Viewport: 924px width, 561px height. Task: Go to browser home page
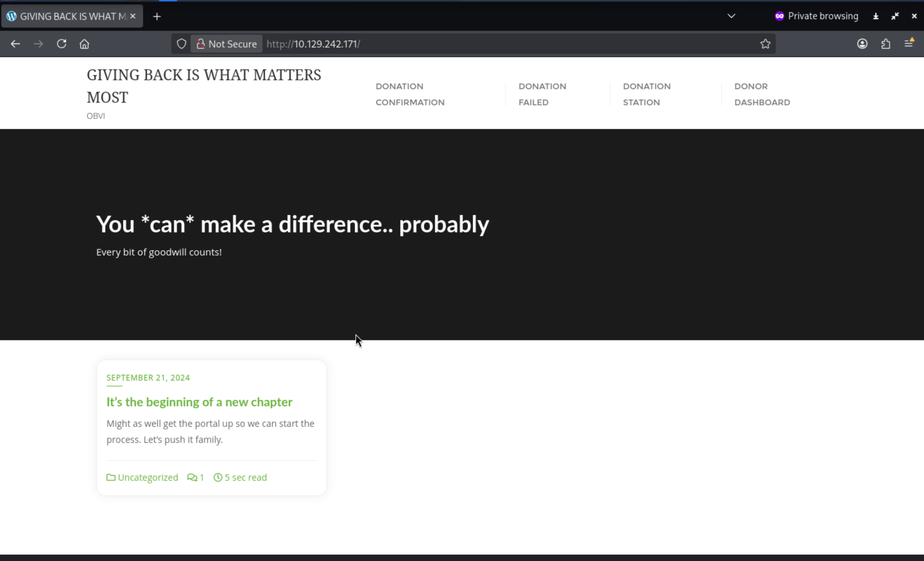tap(84, 44)
